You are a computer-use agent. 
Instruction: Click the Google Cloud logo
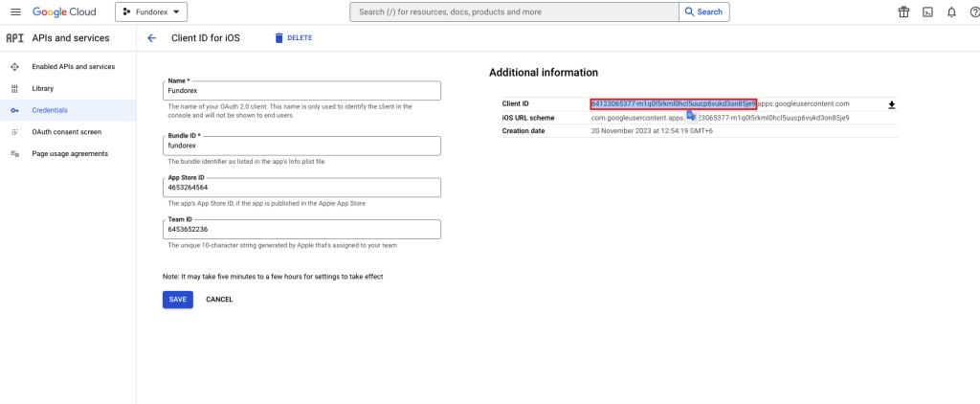(x=64, y=11)
